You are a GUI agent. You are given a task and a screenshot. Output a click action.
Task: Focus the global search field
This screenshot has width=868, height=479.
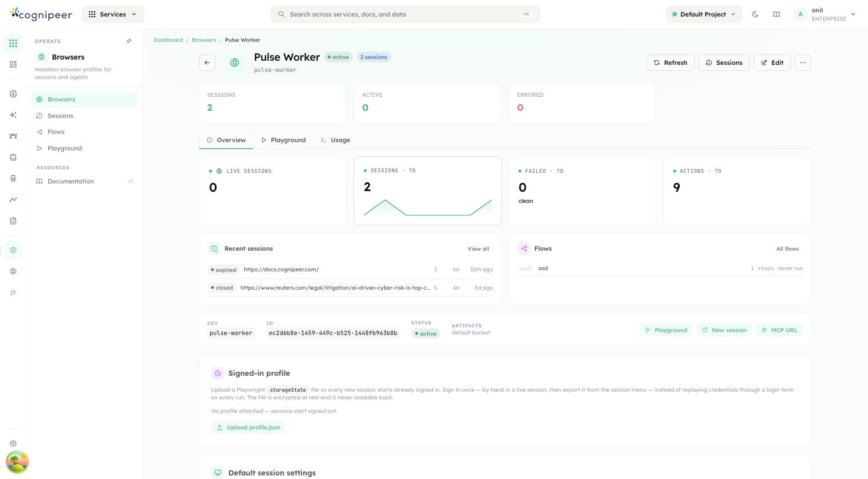click(405, 14)
